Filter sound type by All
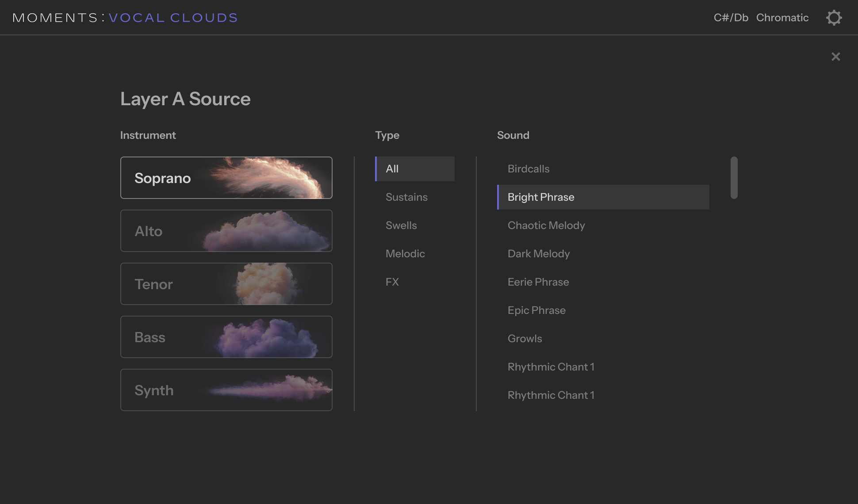This screenshot has width=858, height=504. tap(414, 169)
